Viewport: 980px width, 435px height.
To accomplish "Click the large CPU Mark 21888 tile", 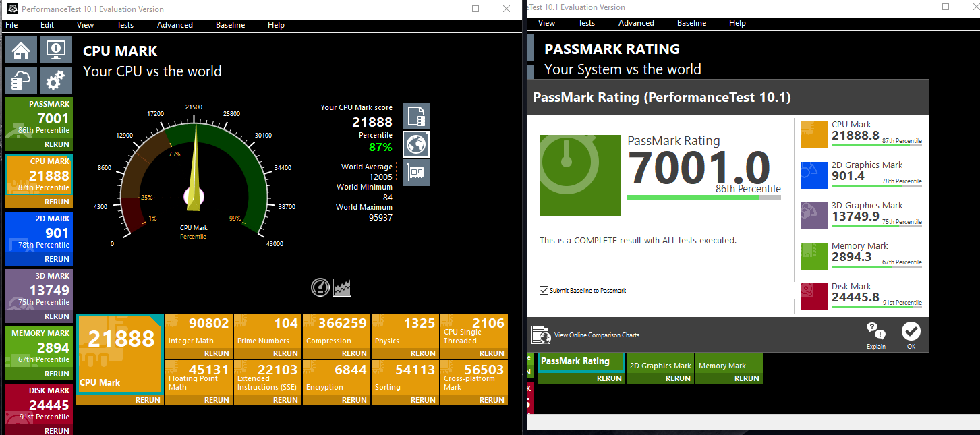I will point(120,354).
